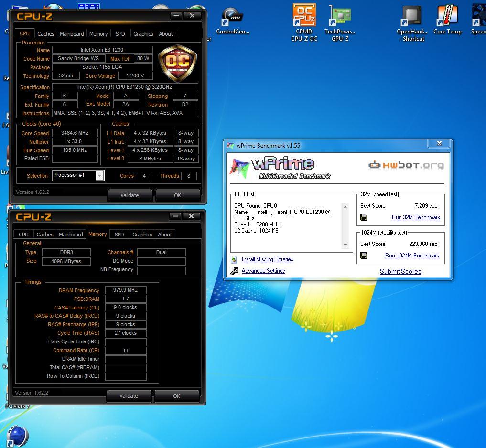The image size is (486, 448).
Task: Click the FSB:DRAM value 1:7
Action: 126,299
